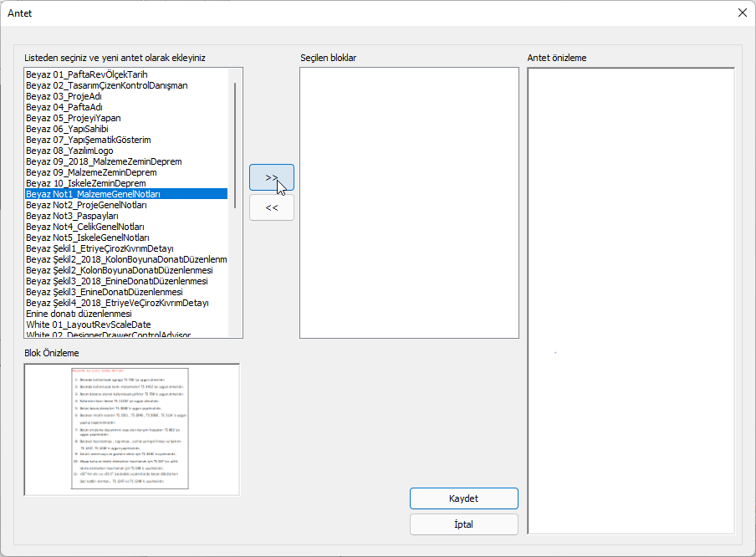Click inside the Seçilen bloklar list

coord(409,202)
